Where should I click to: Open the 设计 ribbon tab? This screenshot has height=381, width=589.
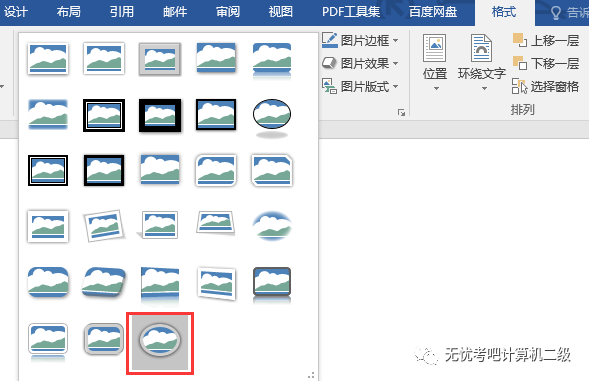tap(15, 12)
